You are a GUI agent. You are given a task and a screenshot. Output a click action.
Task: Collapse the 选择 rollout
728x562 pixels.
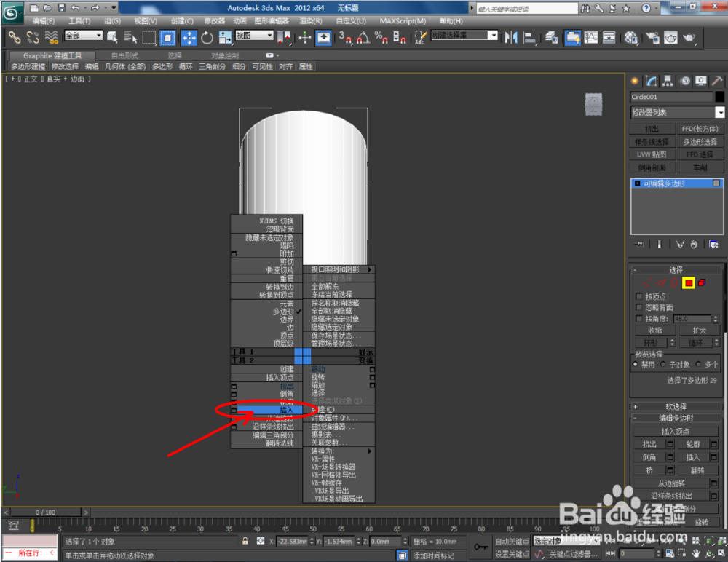(x=676, y=270)
